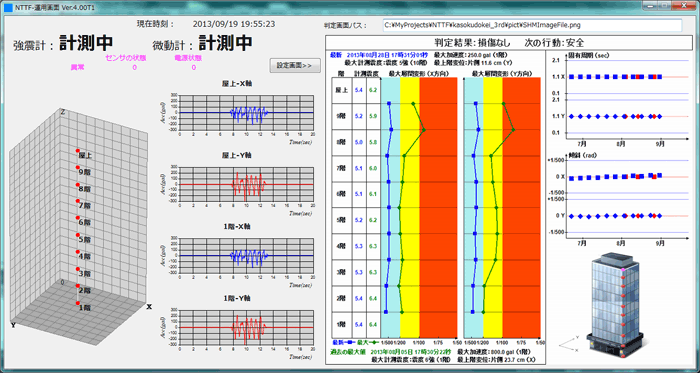Click the 異常 label in pink
Screen dimensions: 700x373
77,67
